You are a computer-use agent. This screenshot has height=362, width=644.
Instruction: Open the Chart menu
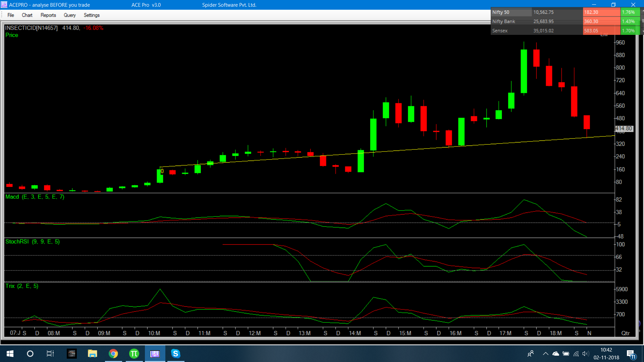click(27, 15)
